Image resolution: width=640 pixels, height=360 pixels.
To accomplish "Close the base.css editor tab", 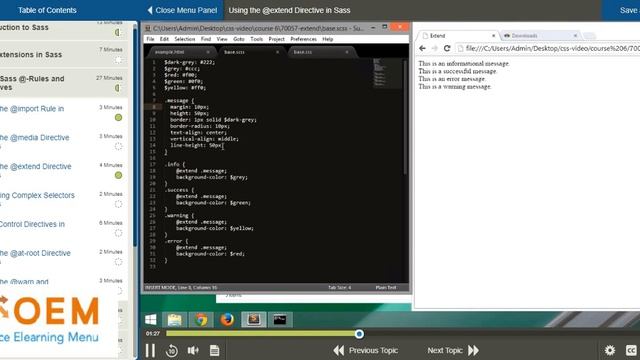I will tap(347, 52).
